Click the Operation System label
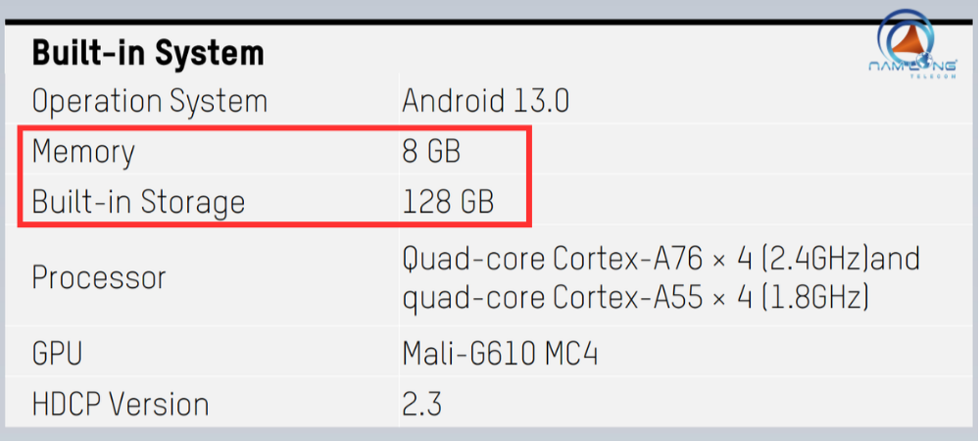The width and height of the screenshot is (980, 441). tap(150, 102)
